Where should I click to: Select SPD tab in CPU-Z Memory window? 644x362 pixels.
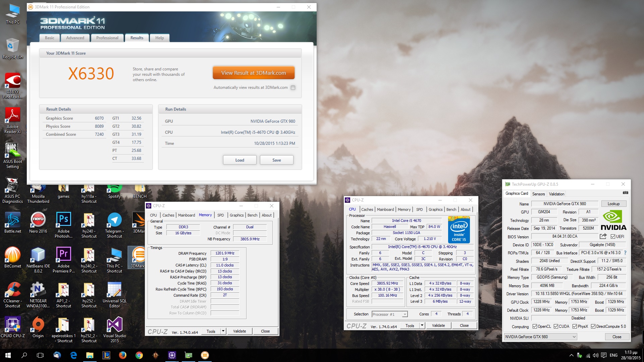pos(220,215)
